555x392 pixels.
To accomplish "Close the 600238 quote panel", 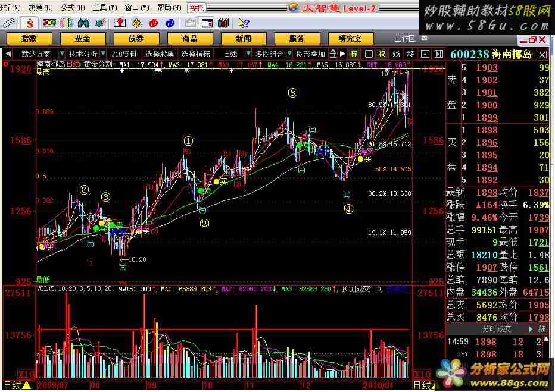I will (x=542, y=55).
